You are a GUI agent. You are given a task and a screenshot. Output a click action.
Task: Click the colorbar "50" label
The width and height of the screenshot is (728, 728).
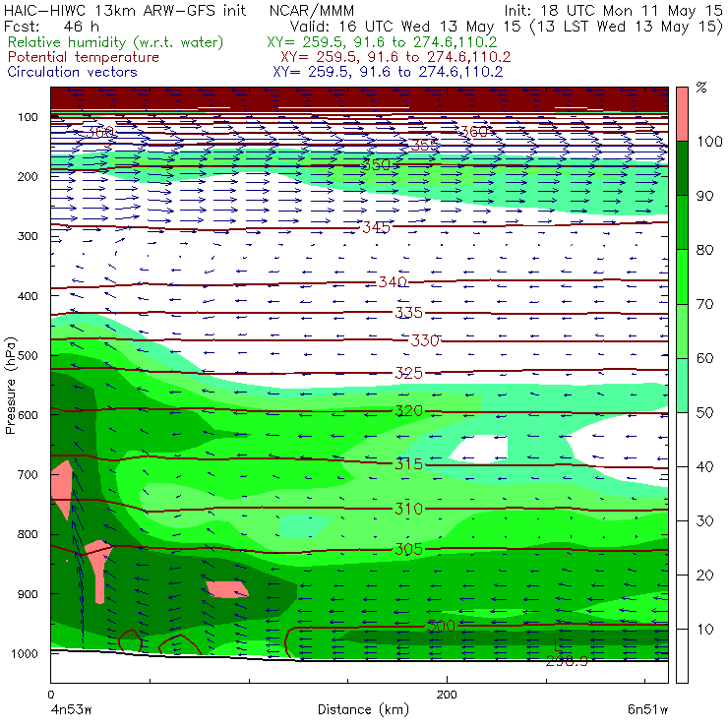click(705, 413)
